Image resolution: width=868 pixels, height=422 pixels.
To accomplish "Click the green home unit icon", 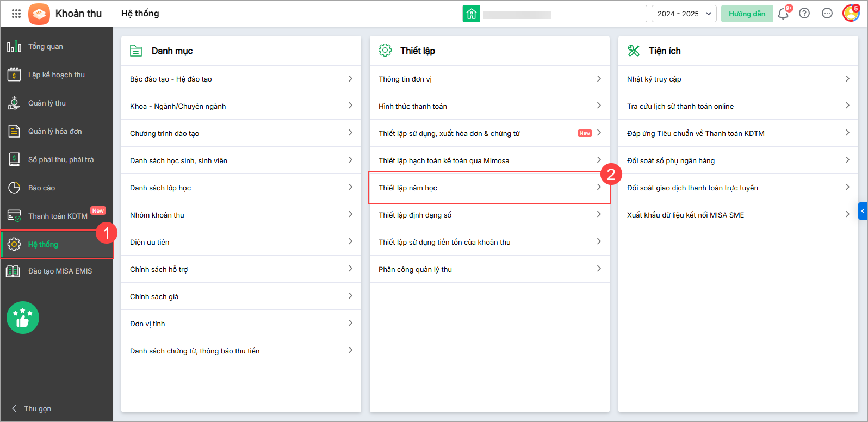I will point(471,14).
